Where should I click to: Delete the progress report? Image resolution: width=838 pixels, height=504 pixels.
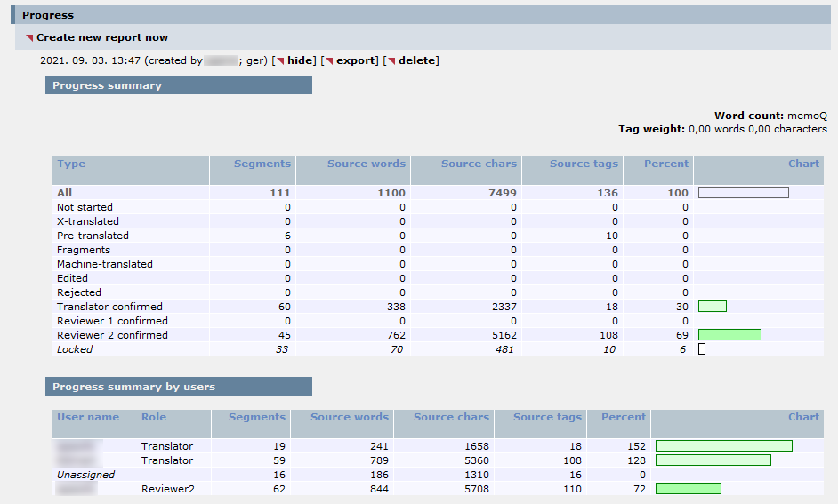click(x=418, y=60)
